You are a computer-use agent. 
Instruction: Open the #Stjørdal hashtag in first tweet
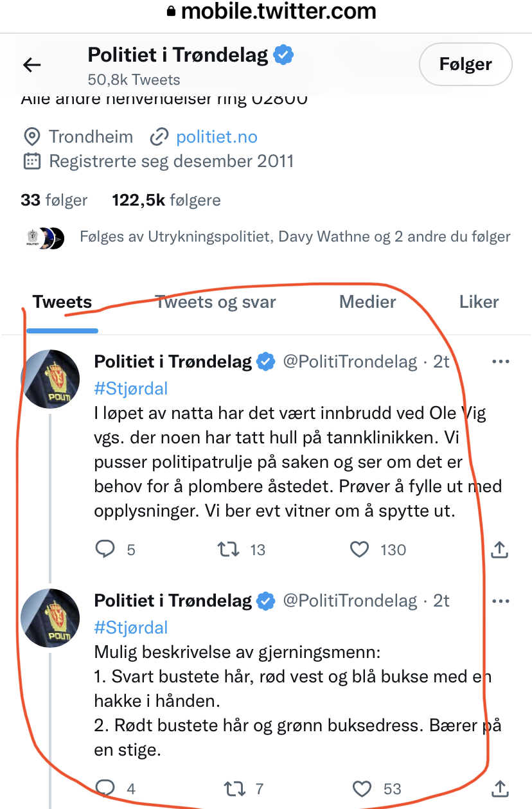coord(131,389)
